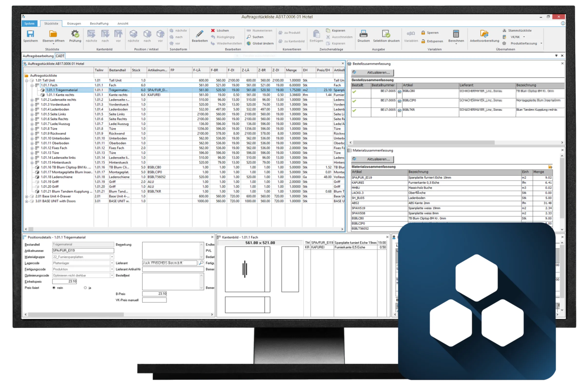Switch to the Beschaffung ribbon tab
This screenshot has height=390, width=588.
99,23
